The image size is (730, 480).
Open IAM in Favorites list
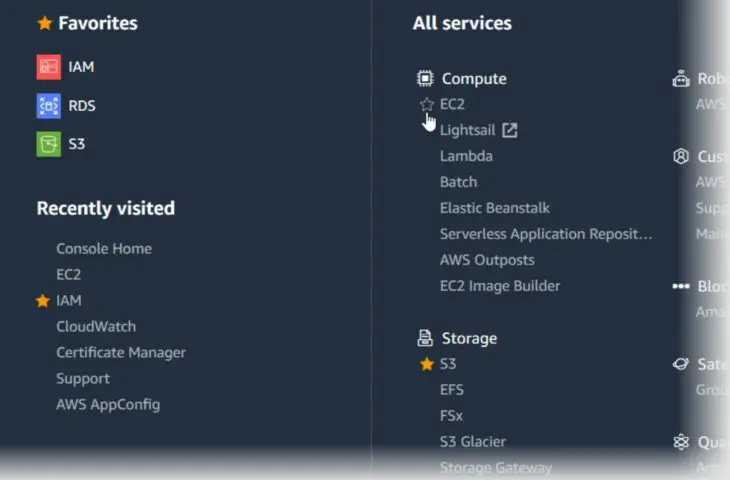(x=81, y=67)
